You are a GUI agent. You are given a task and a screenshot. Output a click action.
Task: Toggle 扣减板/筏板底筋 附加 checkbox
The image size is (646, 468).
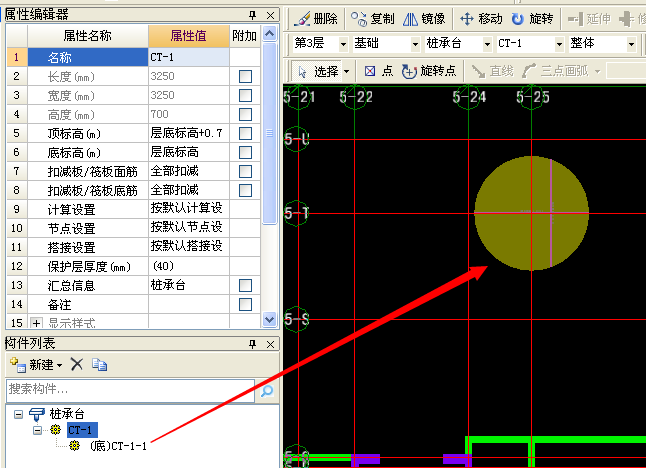point(245,190)
